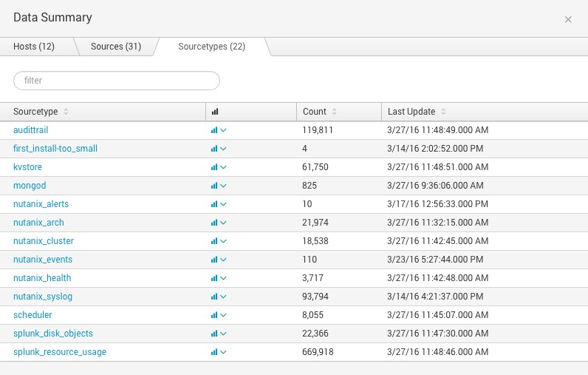Select the count value 119,811
This screenshot has width=588, height=375.
pos(318,130)
